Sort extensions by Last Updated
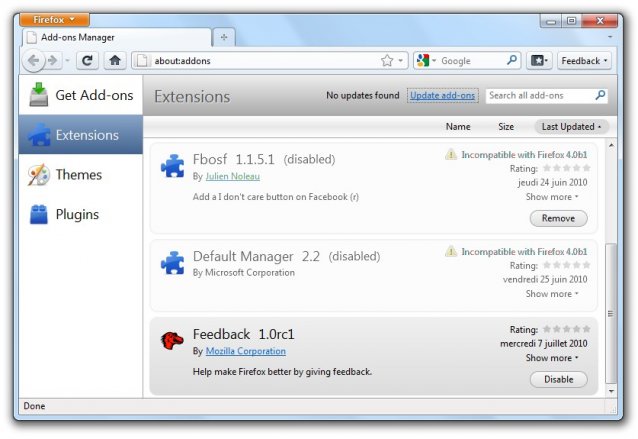 pyautogui.click(x=571, y=127)
